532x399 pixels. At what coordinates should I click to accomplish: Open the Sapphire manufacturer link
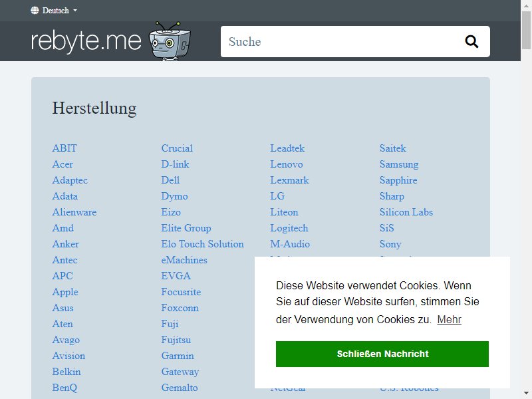click(398, 180)
